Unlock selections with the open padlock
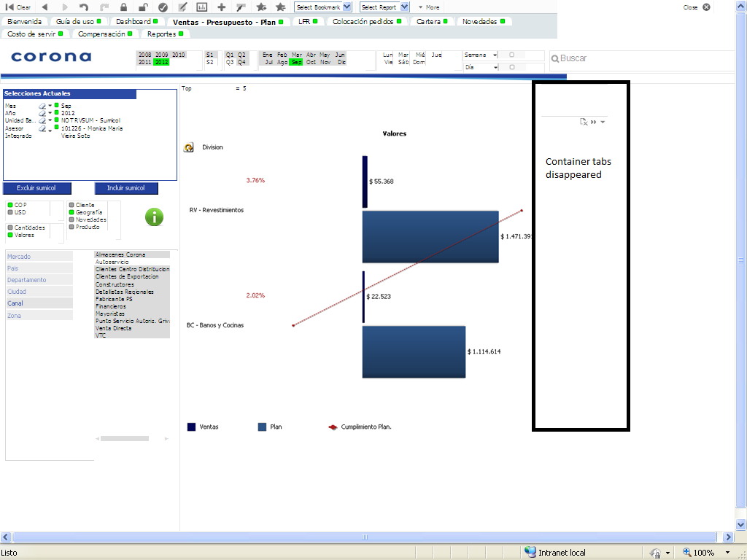 [x=143, y=7]
